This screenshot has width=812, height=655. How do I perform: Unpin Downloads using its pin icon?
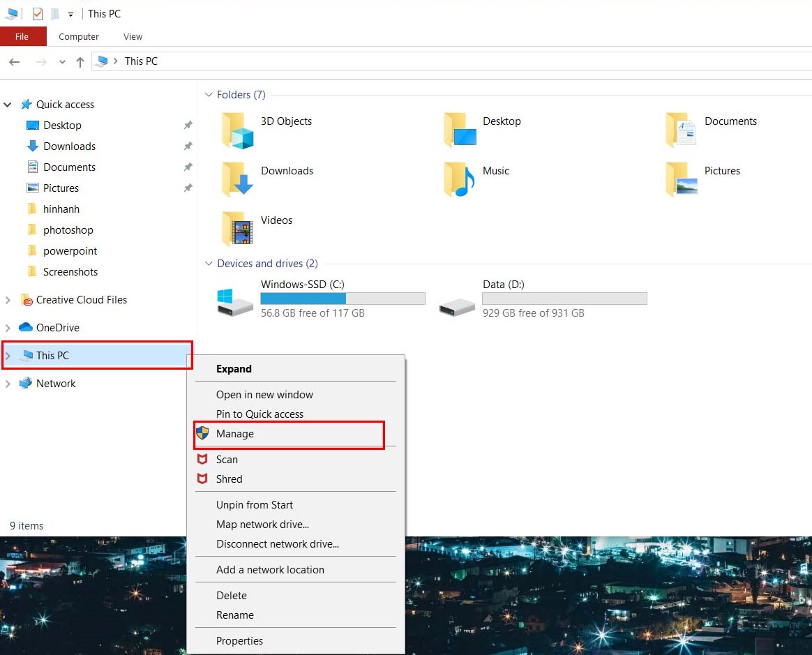pos(187,146)
